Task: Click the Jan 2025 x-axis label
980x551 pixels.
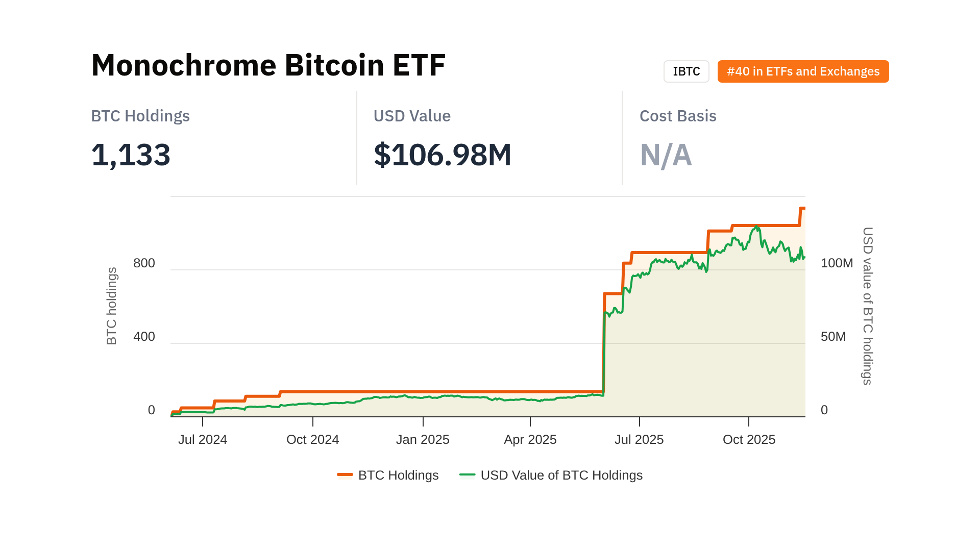Action: pyautogui.click(x=423, y=439)
